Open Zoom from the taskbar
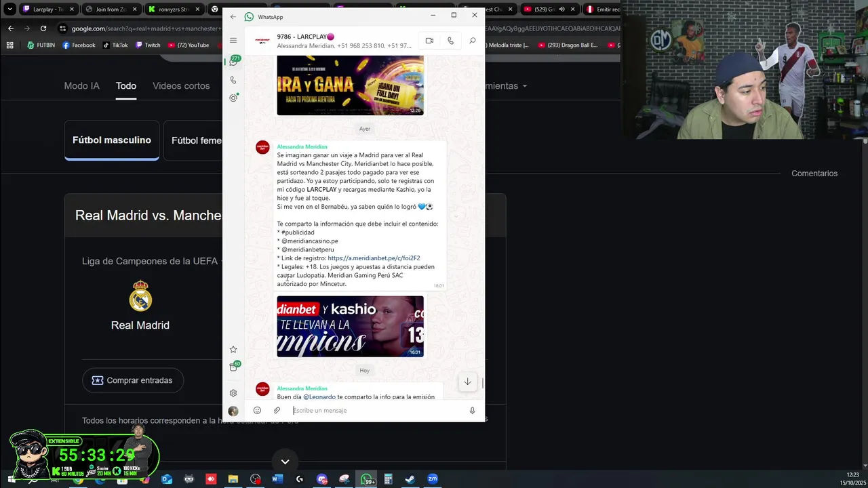This screenshot has height=488, width=868. 433,479
